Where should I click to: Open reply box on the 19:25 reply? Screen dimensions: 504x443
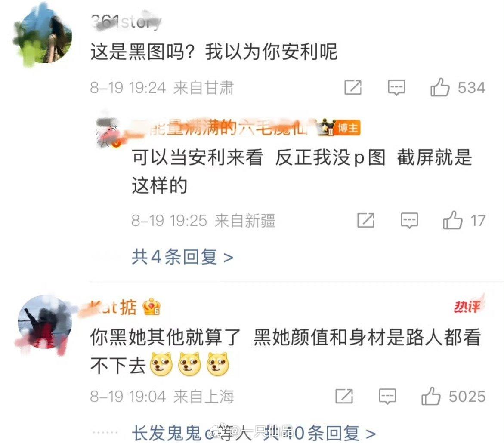pos(409,220)
